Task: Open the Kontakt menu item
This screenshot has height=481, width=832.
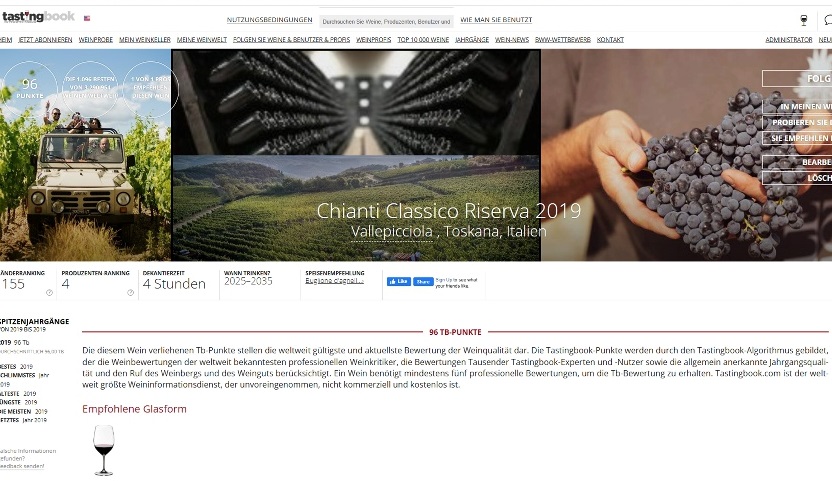Action: point(610,39)
